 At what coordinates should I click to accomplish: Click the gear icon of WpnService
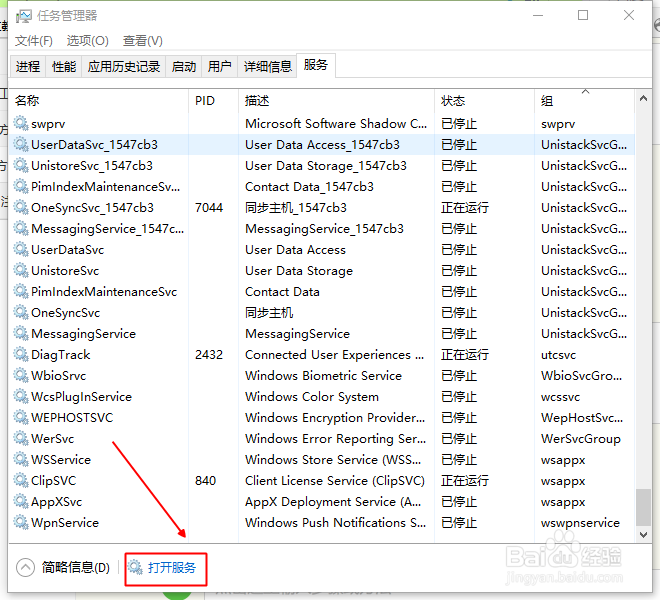21,523
